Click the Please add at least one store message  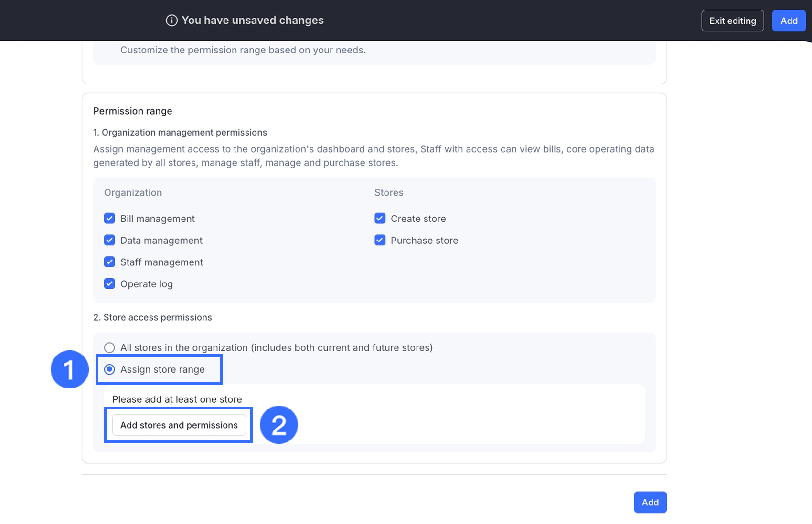pos(177,399)
